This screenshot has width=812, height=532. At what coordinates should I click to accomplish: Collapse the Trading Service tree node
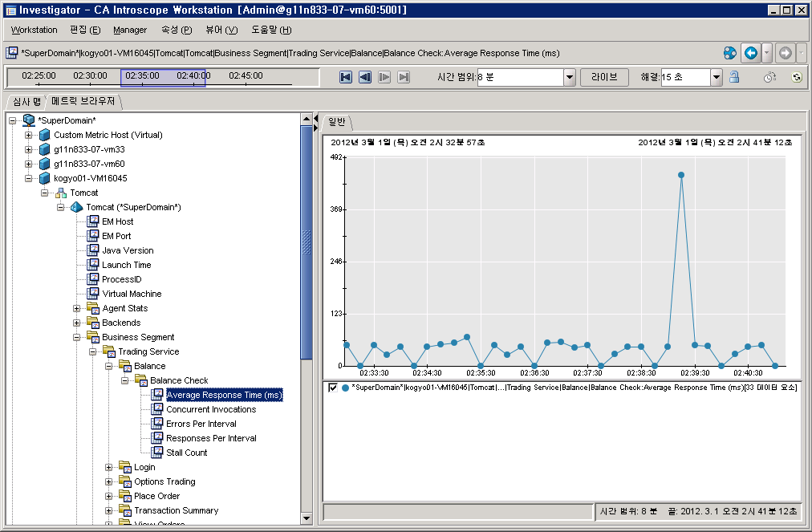pos(93,351)
